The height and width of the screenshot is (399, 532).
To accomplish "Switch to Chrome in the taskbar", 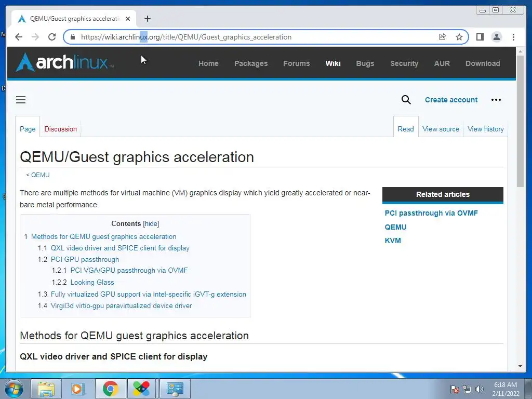I will (110, 389).
